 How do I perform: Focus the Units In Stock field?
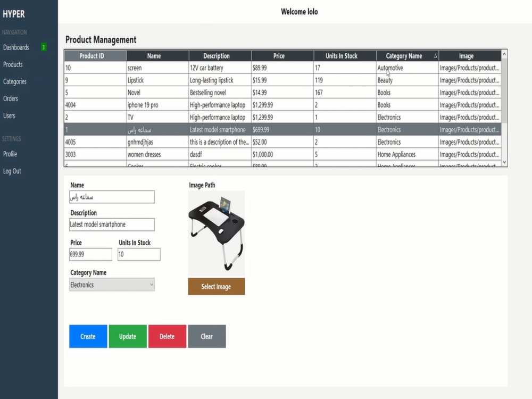coord(139,254)
